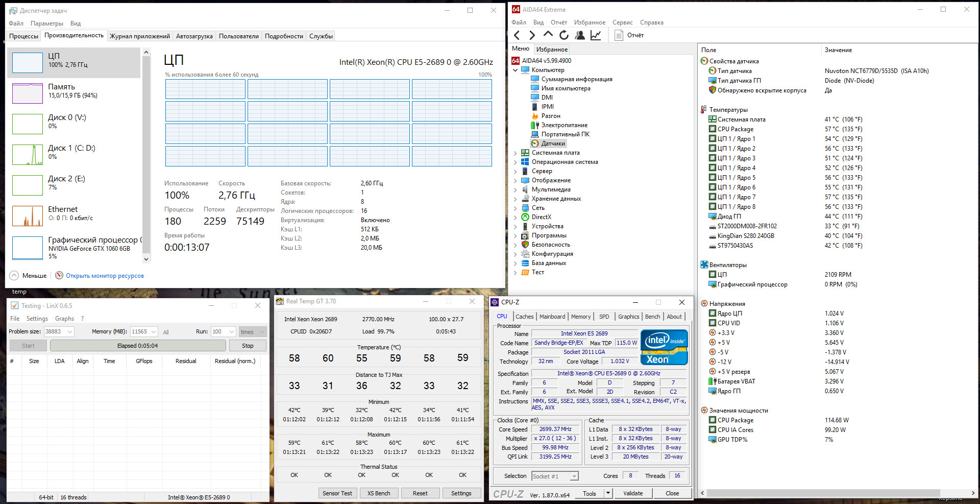Select the Диск 1 (C: D:) thumbnail
The height and width of the screenshot is (504, 980).
(x=28, y=155)
